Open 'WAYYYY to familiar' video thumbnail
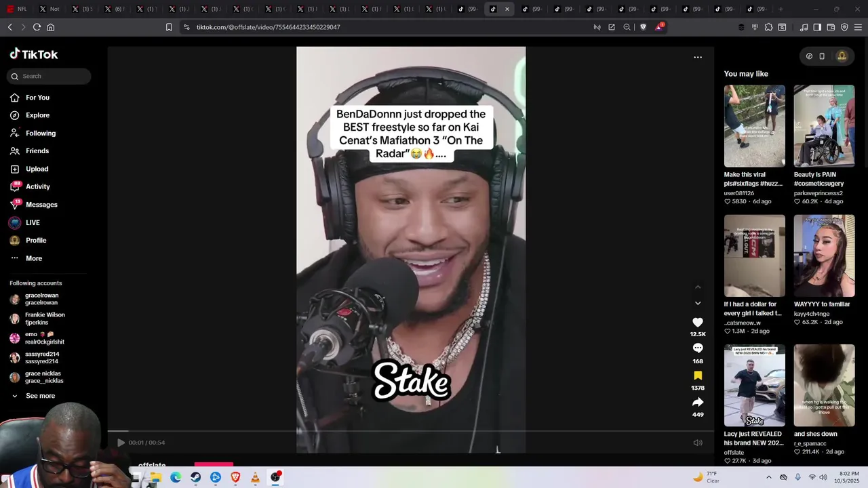Image resolution: width=868 pixels, height=488 pixels. pyautogui.click(x=824, y=256)
